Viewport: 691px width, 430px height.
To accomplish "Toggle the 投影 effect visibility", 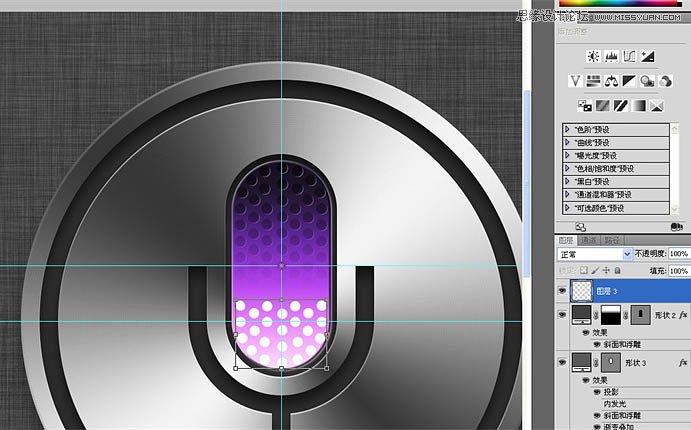I will (x=597, y=392).
